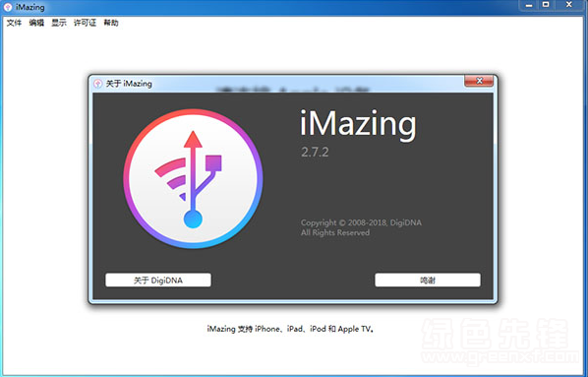Click the 鸣谢 credits button
588x377 pixels.
click(428, 281)
